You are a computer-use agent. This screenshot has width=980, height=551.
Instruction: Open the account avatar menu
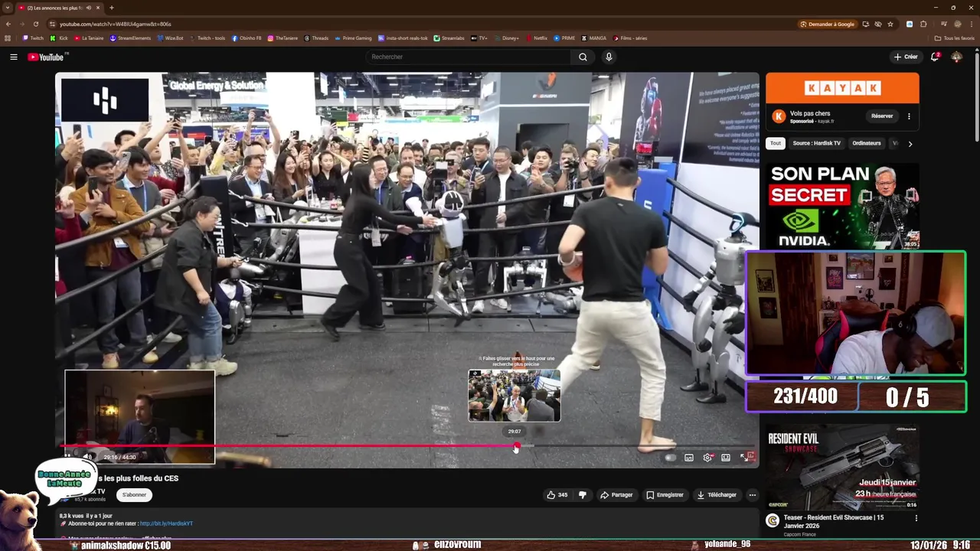(956, 57)
